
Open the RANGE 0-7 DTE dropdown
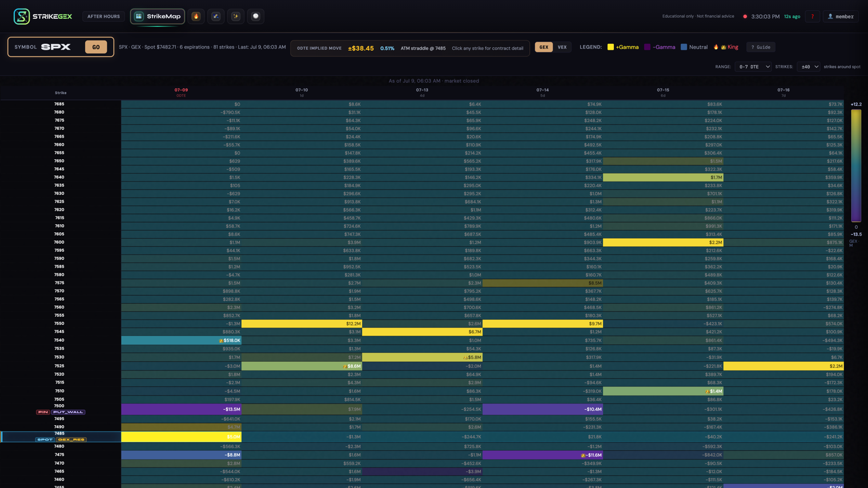(753, 67)
